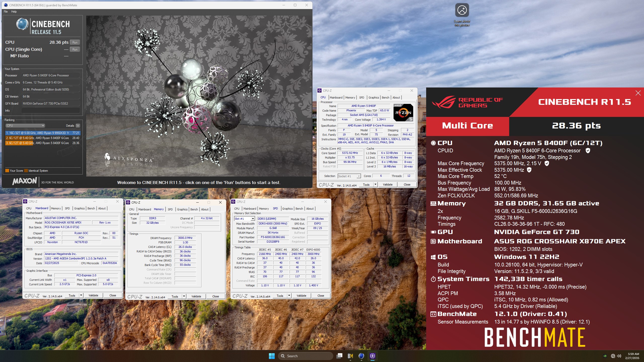Open the clock and date in taskbar
The width and height of the screenshot is (644, 362).
click(632, 356)
